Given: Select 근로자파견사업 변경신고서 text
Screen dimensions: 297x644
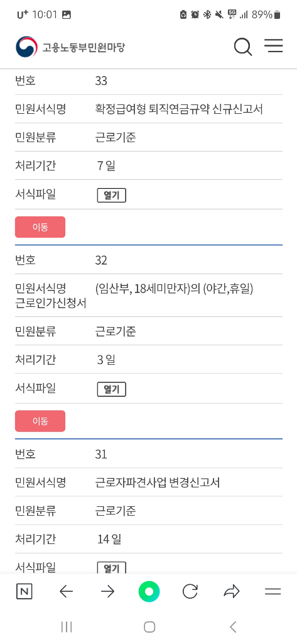Looking at the screenshot, I should [x=158, y=482].
